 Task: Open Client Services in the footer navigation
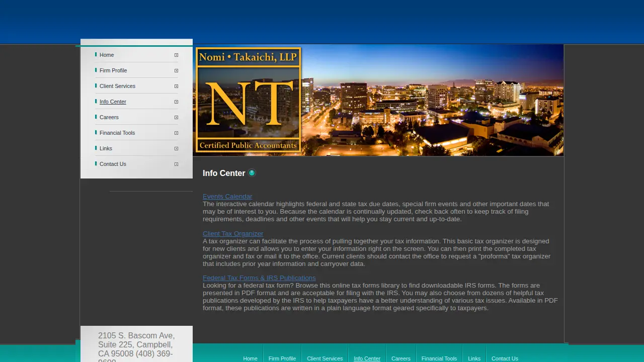(325, 358)
